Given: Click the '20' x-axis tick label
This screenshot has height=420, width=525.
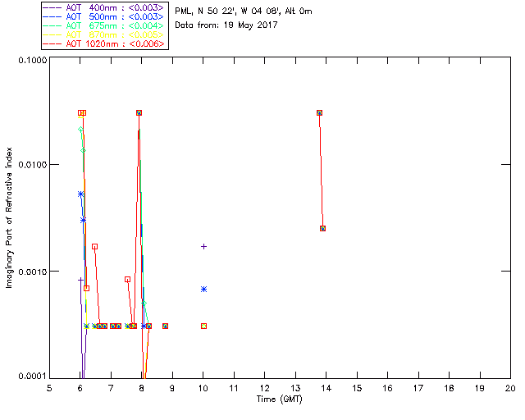Looking at the screenshot, I should (x=510, y=388).
